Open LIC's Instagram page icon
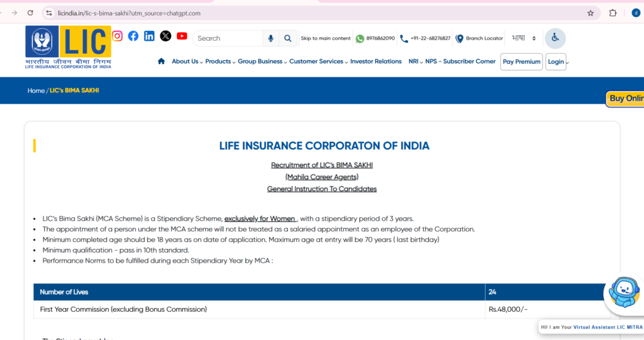 [x=117, y=36]
